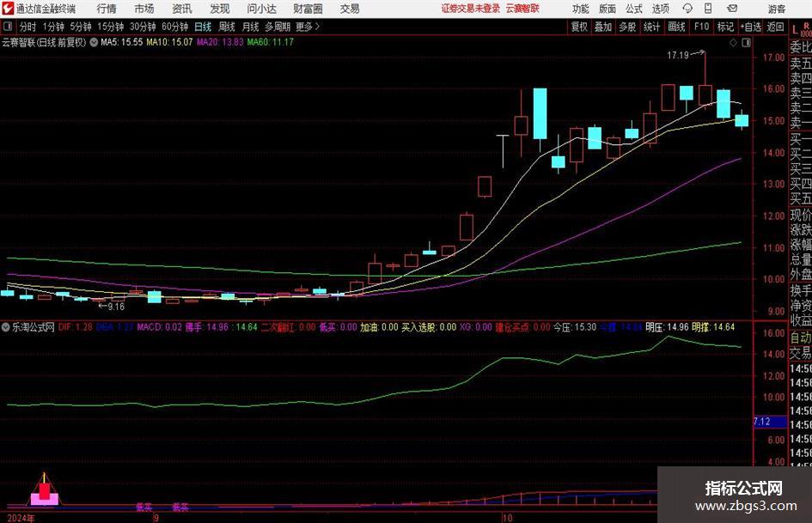The image size is (812, 523).
Task: Click the 画线 drawing tool button
Action: [x=676, y=27]
